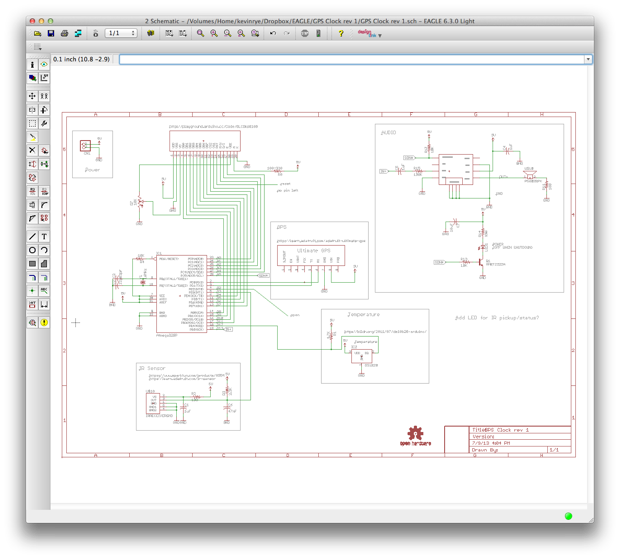Select the Text T tool
Screen dimensions: 620x559
44,236
